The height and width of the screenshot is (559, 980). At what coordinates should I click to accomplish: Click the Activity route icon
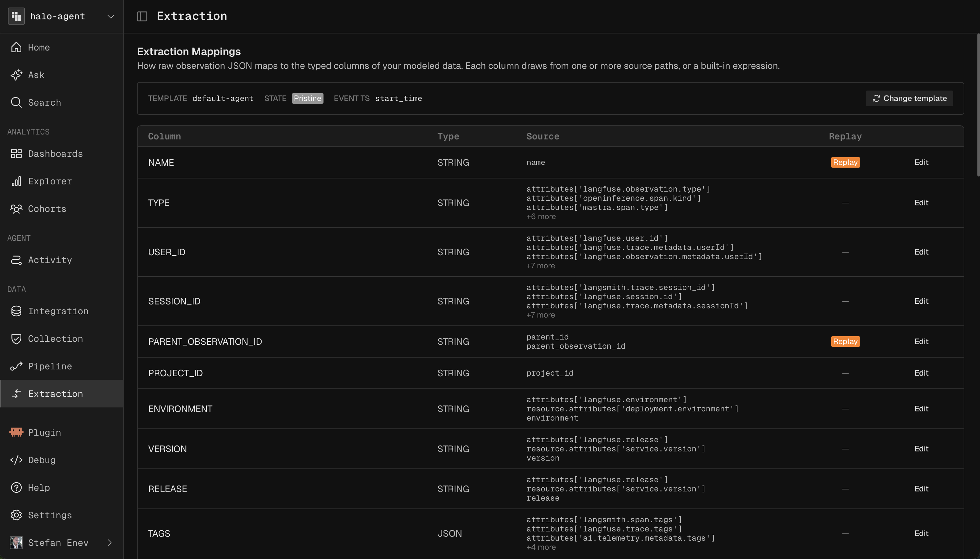pos(16,260)
